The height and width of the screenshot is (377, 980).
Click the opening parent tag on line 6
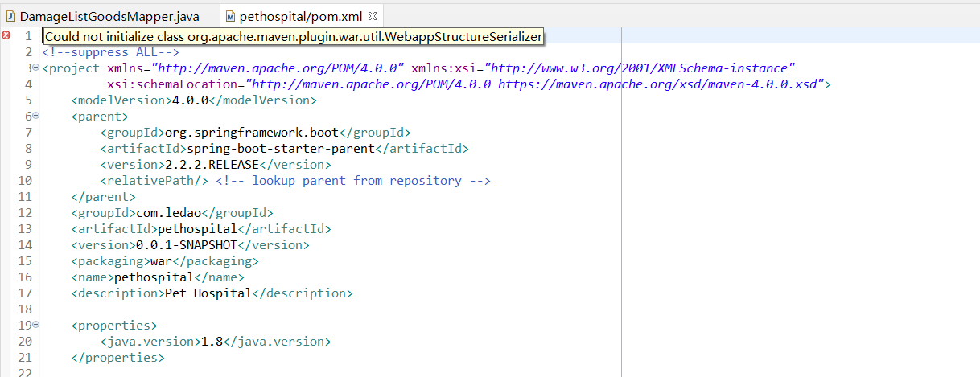tap(100, 117)
